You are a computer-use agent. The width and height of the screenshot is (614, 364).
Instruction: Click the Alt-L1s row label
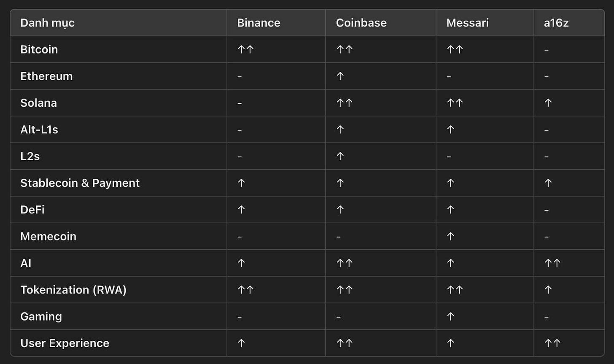tap(39, 129)
